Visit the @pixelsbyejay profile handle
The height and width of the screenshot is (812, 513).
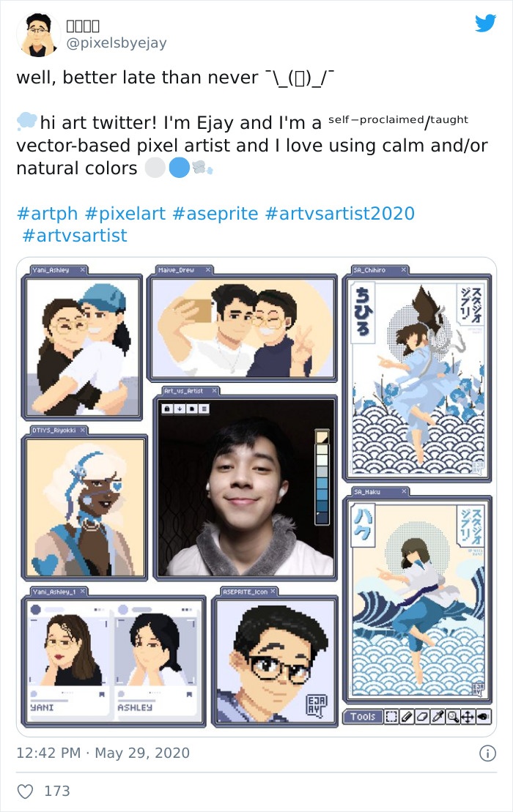click(x=117, y=42)
